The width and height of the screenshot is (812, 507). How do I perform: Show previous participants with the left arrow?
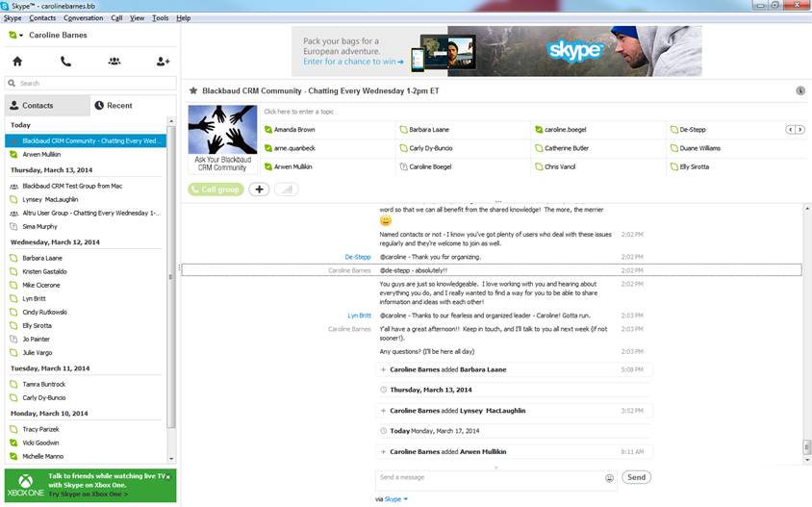coord(791,130)
